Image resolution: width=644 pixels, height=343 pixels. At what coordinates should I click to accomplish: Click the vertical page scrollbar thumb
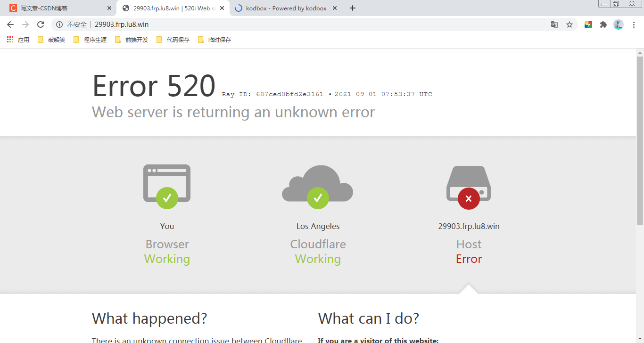point(640,140)
